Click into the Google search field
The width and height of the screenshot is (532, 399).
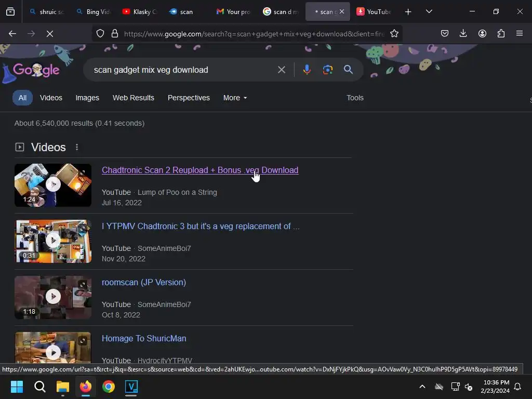[183, 70]
